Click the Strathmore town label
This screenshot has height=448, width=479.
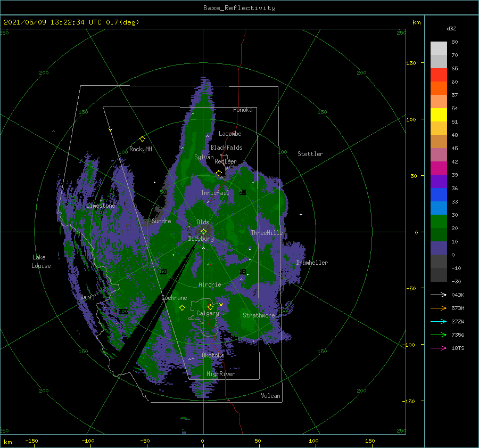click(259, 315)
